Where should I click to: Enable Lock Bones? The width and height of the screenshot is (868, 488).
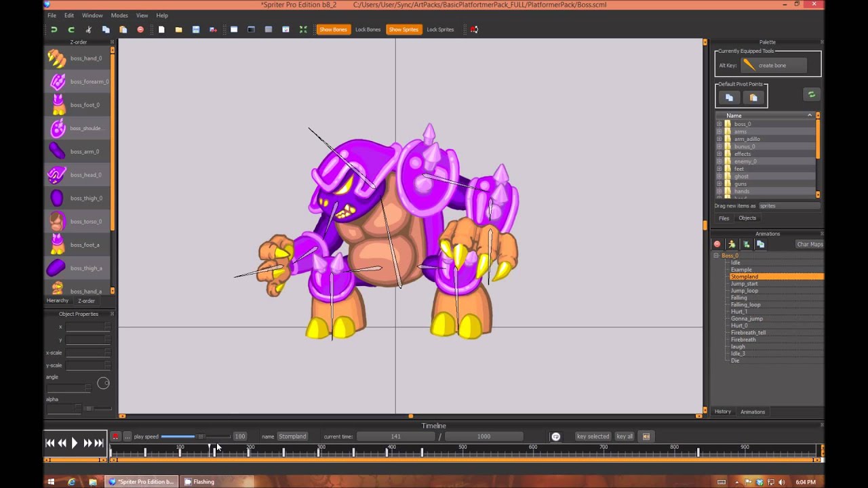[368, 29]
